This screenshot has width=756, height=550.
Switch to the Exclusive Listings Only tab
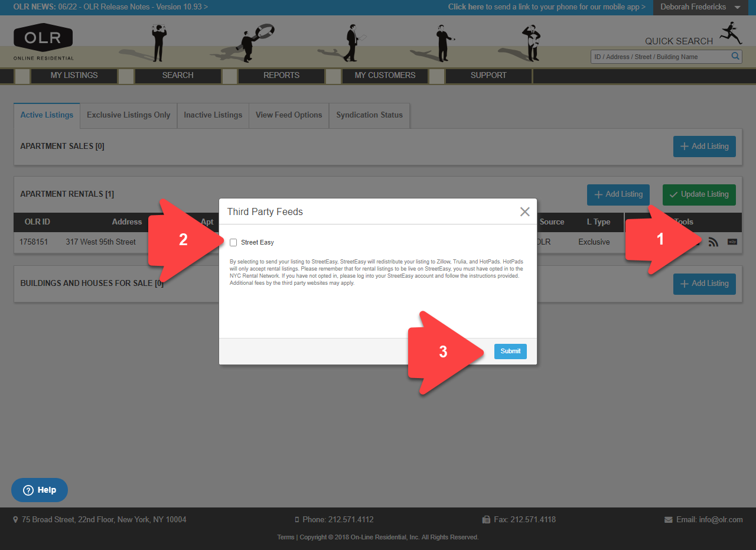(x=129, y=115)
